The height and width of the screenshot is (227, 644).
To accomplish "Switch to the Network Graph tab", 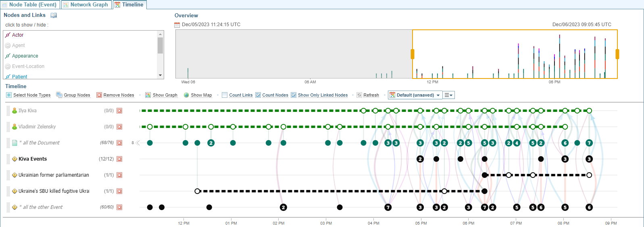I will pyautogui.click(x=86, y=4).
